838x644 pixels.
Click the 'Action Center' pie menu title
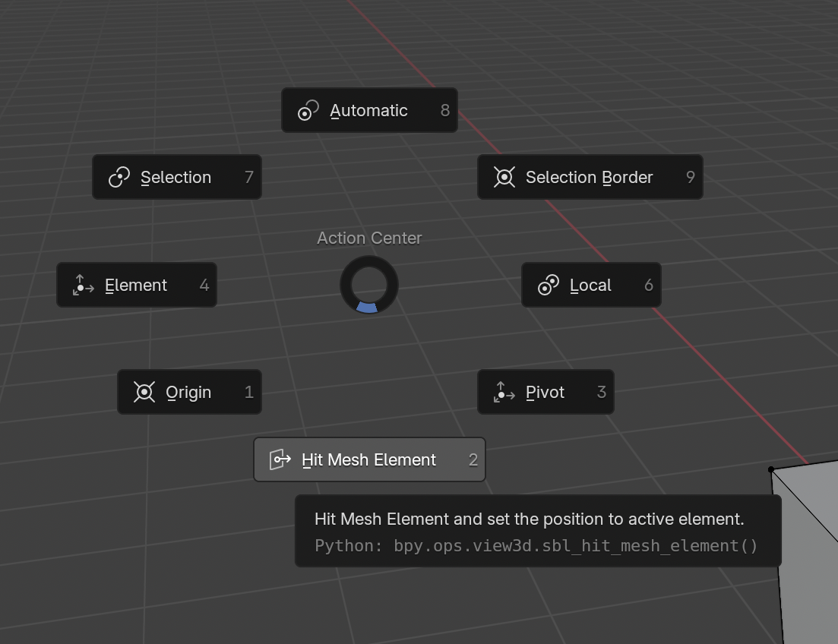369,238
